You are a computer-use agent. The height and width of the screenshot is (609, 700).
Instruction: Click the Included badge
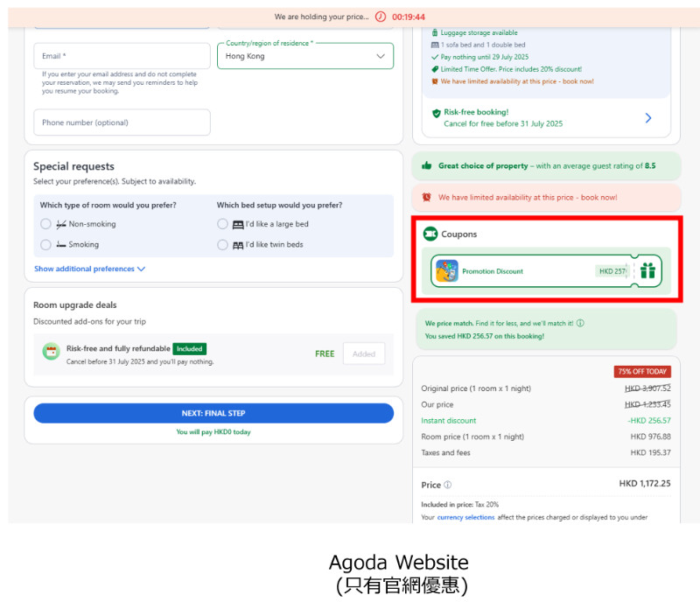pyautogui.click(x=189, y=349)
